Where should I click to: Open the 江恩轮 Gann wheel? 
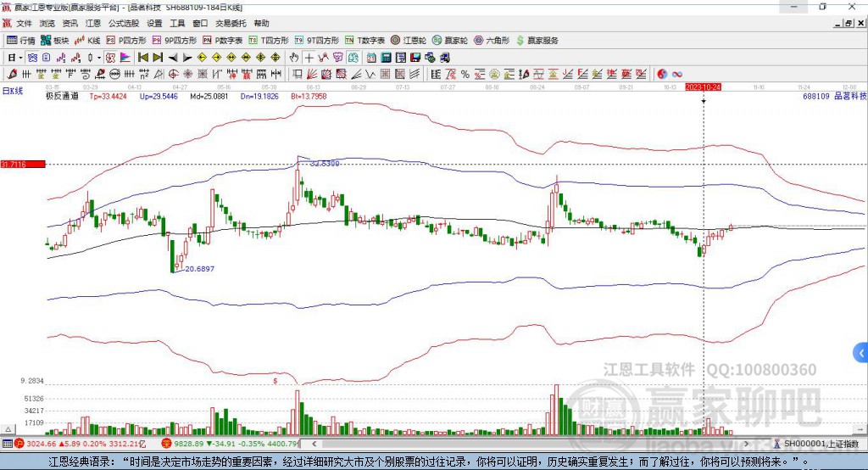(409, 41)
